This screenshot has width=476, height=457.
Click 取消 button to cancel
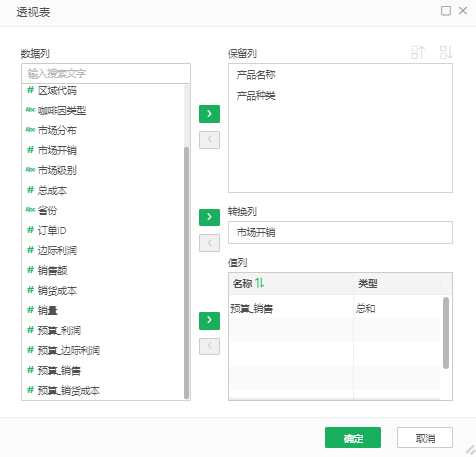click(425, 438)
